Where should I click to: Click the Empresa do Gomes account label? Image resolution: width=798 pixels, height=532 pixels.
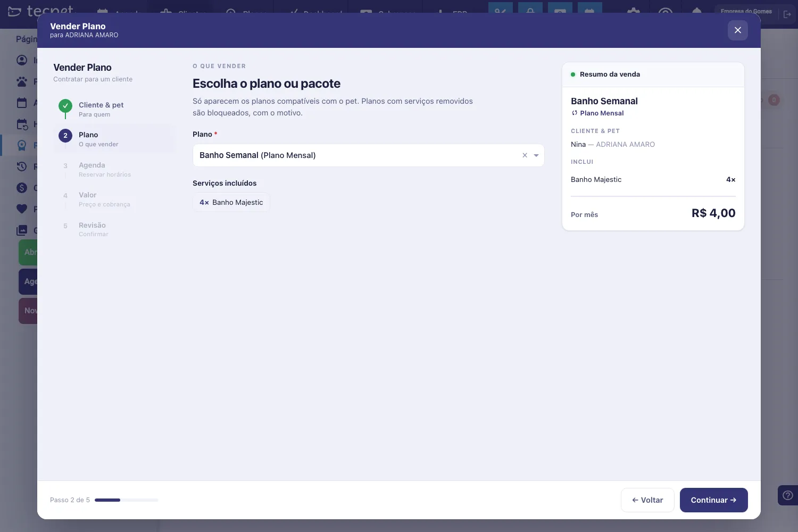pyautogui.click(x=746, y=11)
